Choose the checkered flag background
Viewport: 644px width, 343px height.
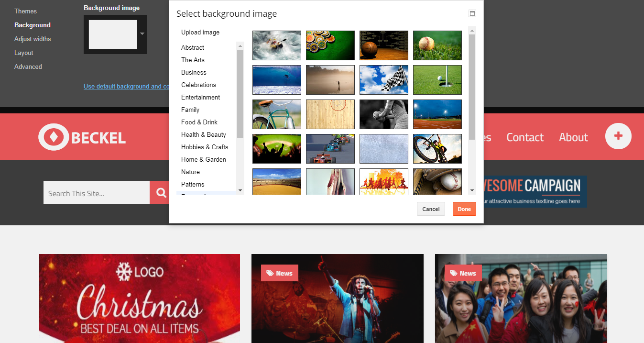click(x=384, y=80)
